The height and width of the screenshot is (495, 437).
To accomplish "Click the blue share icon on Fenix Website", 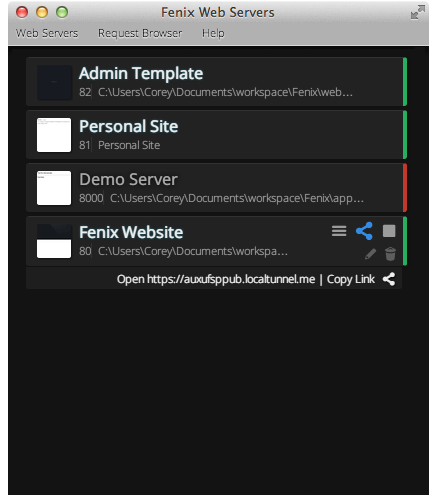I will click(364, 231).
